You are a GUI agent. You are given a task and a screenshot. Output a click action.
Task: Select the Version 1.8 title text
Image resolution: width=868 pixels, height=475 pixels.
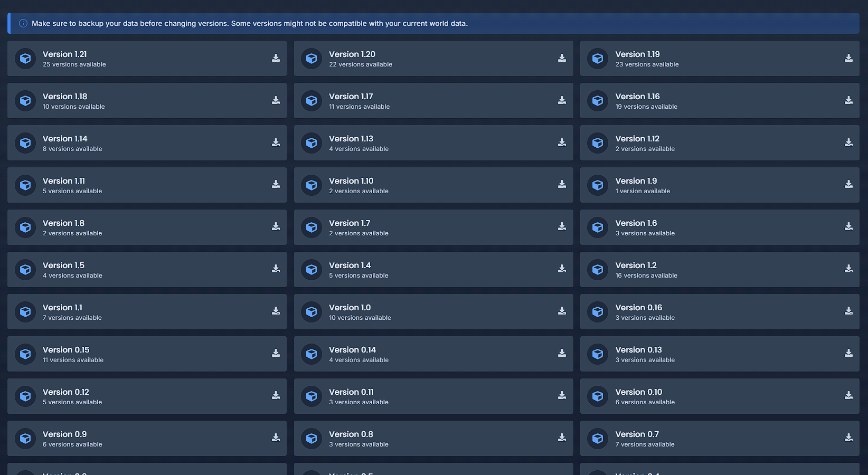[x=63, y=223]
